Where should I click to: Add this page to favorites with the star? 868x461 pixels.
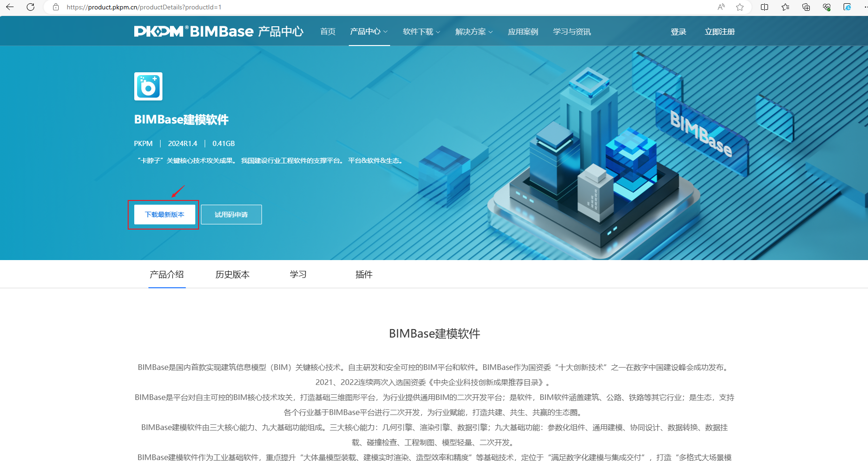point(740,7)
